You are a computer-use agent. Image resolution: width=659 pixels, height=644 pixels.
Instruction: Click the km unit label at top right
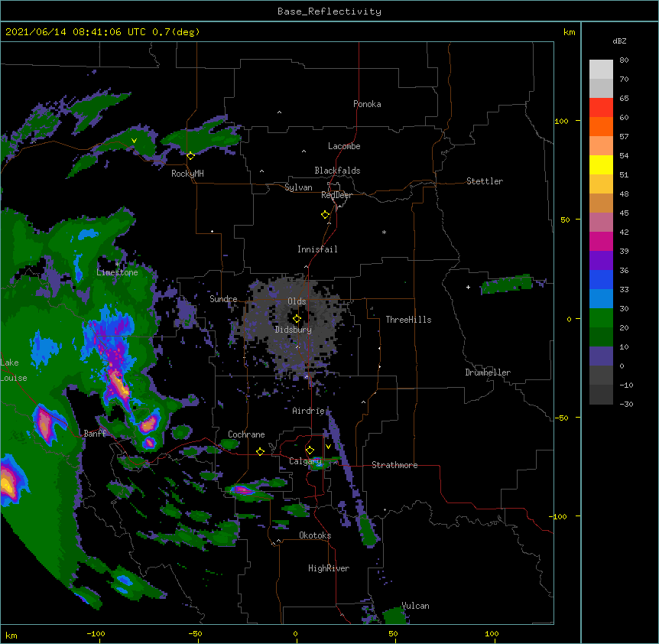click(569, 32)
